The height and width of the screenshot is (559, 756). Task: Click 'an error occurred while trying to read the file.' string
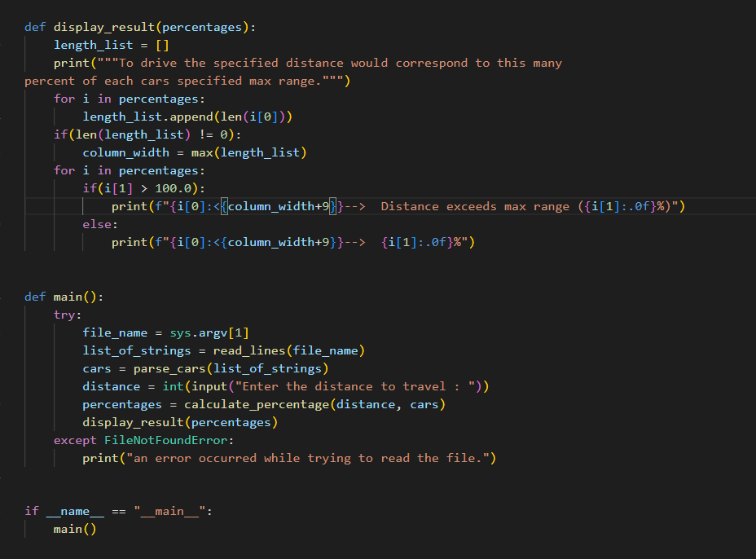coord(308,458)
